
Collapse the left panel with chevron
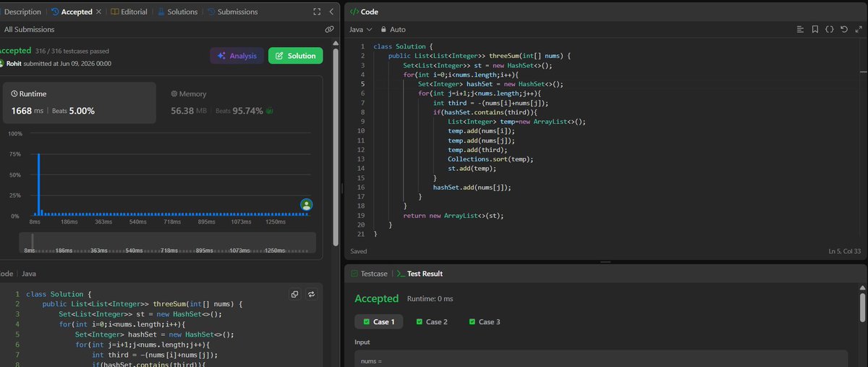[x=331, y=12]
